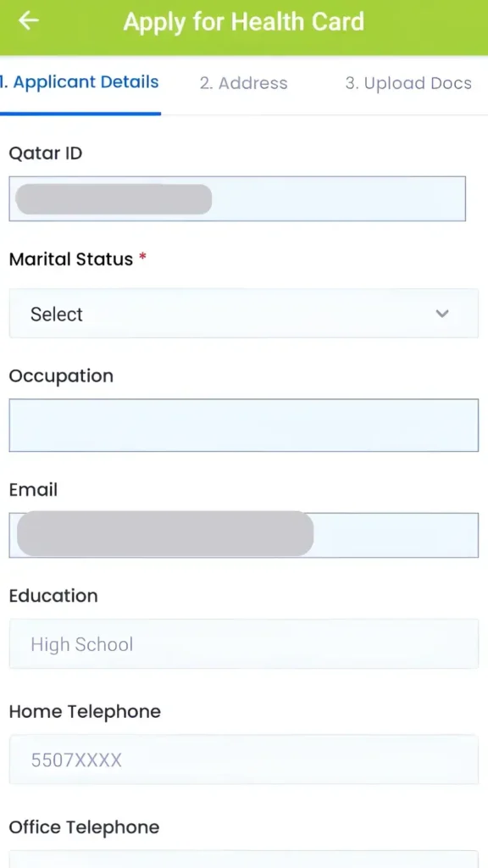The image size is (488, 868).
Task: Click inside the Occupation text box
Action: point(243,426)
